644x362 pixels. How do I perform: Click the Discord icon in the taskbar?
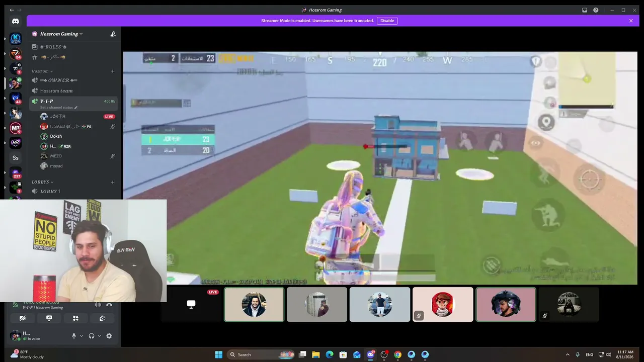(371, 354)
